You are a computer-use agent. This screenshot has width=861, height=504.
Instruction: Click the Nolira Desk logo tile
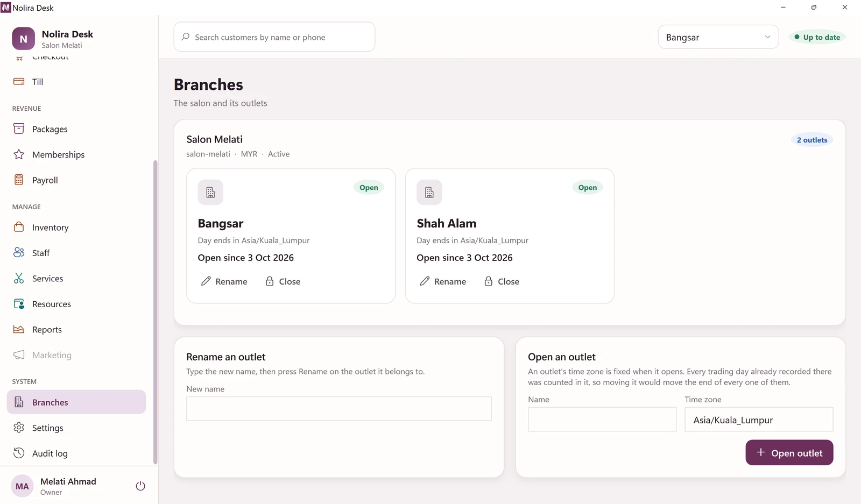click(24, 39)
